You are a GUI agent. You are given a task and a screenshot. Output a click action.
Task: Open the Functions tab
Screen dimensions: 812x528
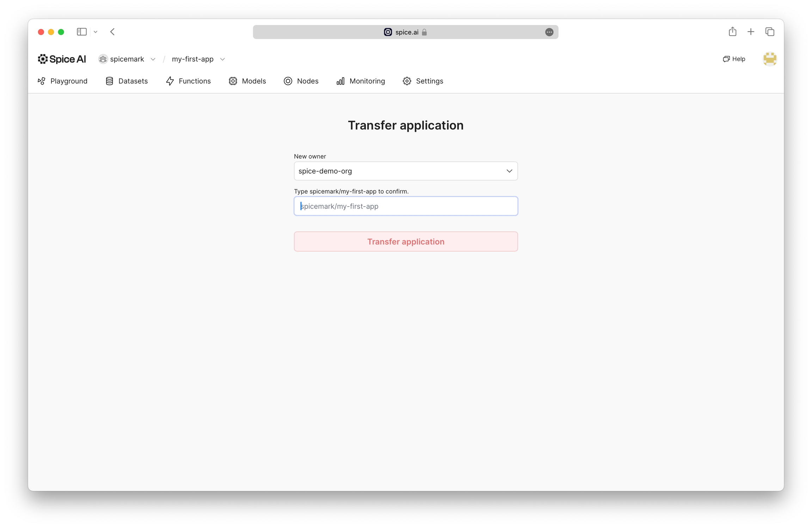pyautogui.click(x=189, y=81)
